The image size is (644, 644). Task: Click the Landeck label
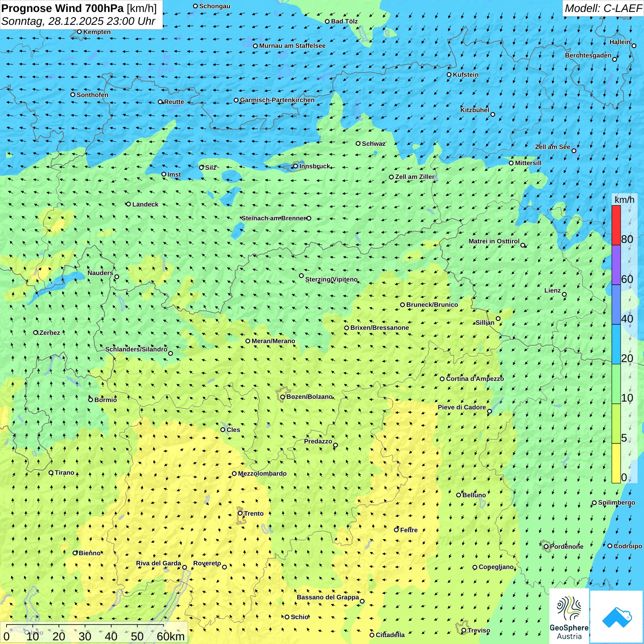click(x=145, y=204)
